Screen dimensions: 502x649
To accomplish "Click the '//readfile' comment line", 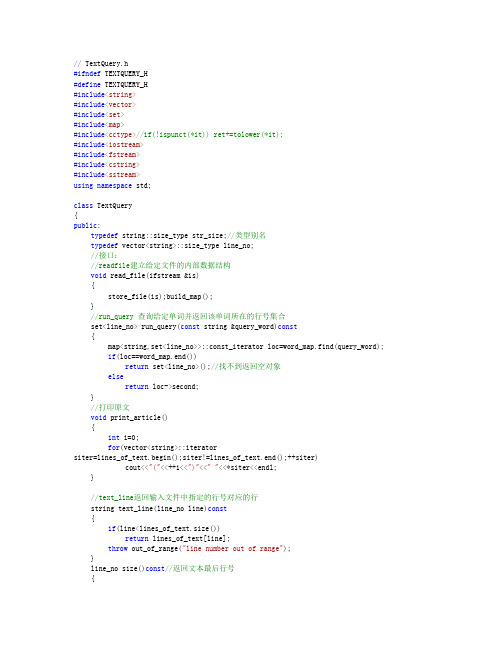I will 161,265.
